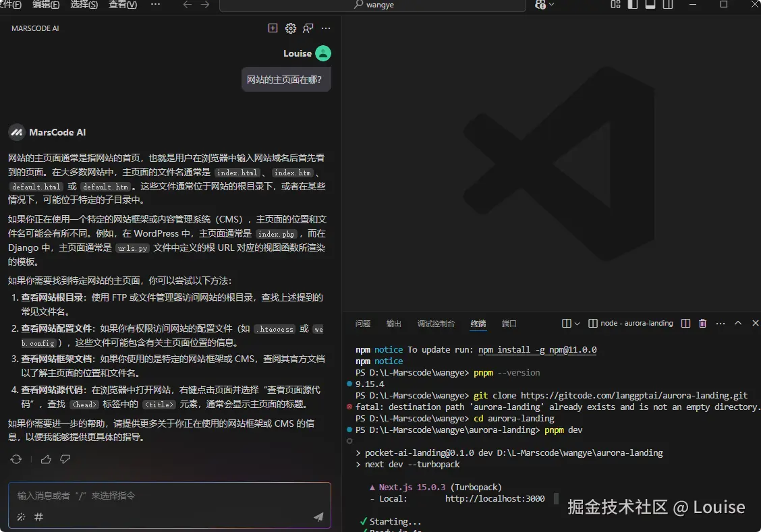The width and height of the screenshot is (761, 532).
Task: Open the MarsCode AI feedback icon
Action: [308, 28]
